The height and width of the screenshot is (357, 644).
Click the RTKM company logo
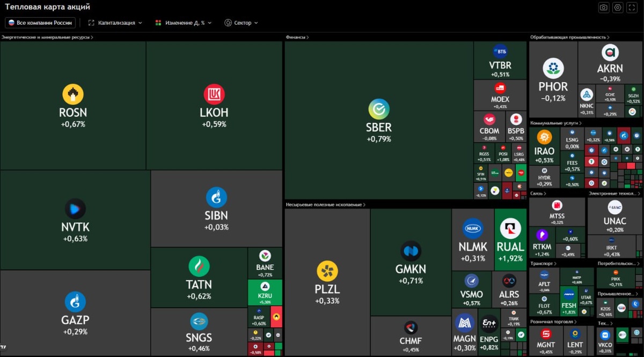point(541,235)
